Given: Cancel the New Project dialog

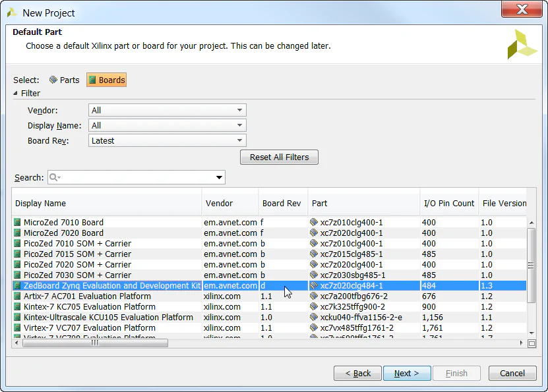Looking at the screenshot, I should point(512,373).
